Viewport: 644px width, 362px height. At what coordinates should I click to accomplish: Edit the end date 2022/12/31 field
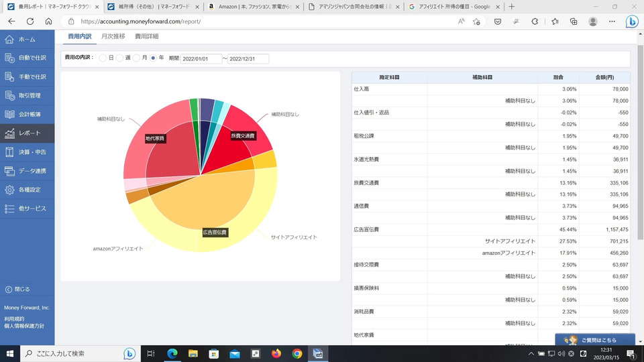click(248, 59)
